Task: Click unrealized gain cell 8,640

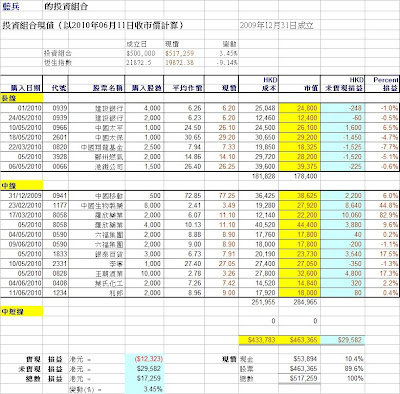Action: click(343, 205)
